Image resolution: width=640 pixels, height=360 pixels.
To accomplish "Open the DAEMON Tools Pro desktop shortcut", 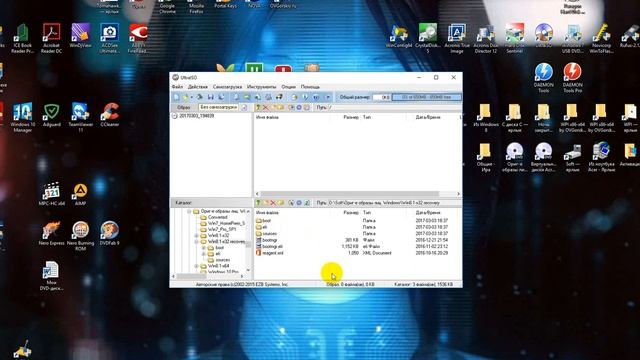I will pyautogui.click(x=572, y=78).
